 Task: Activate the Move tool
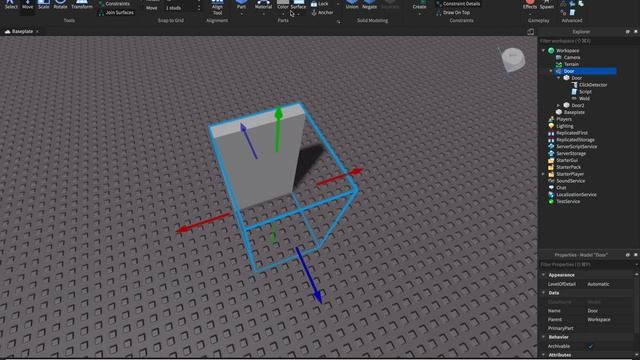coord(27,4)
